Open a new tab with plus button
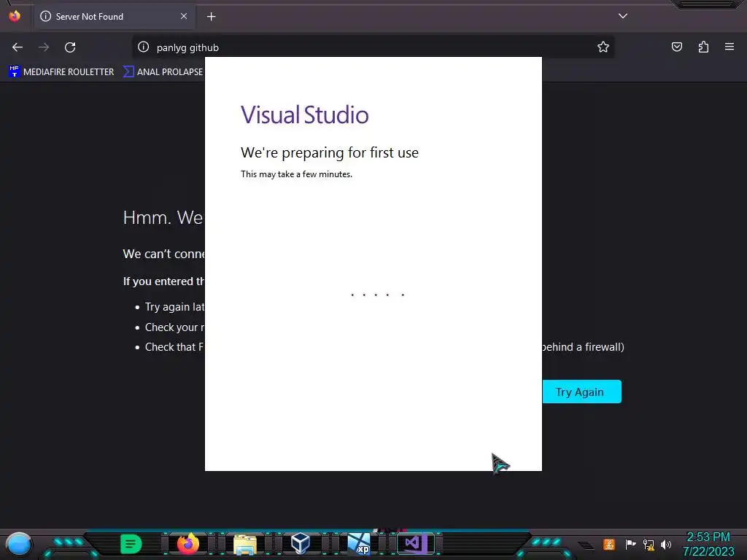Viewport: 747px width, 560px height. [211, 17]
